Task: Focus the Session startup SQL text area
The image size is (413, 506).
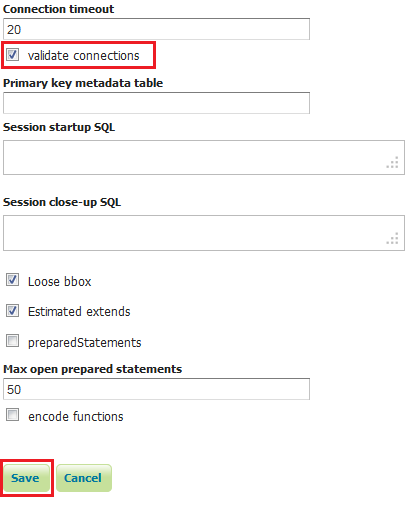Action: click(204, 157)
